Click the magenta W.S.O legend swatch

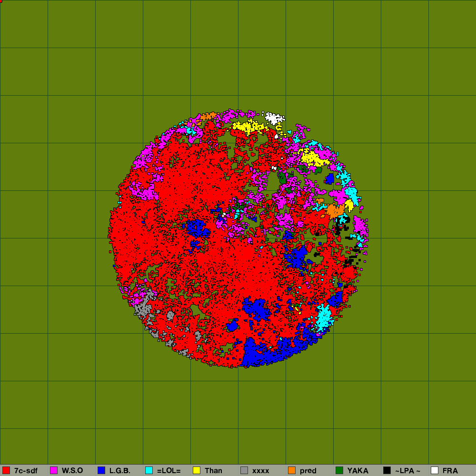coord(54,470)
